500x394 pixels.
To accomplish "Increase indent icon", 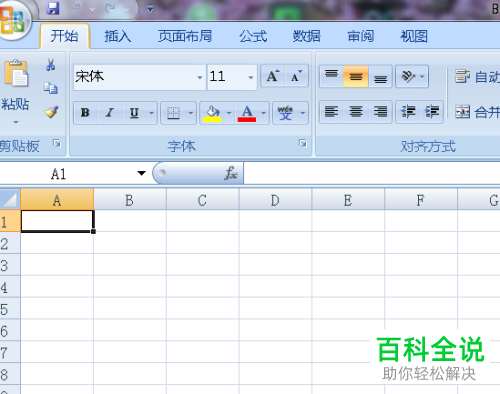I will click(431, 112).
